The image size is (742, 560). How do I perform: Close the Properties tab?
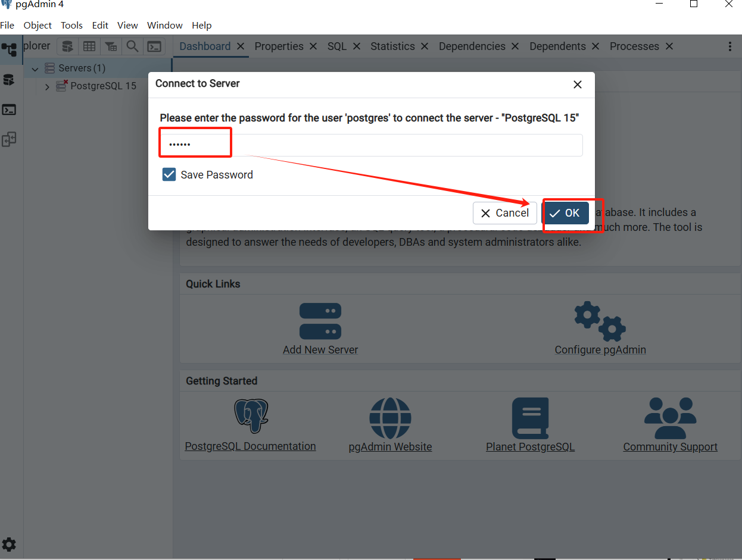click(313, 46)
